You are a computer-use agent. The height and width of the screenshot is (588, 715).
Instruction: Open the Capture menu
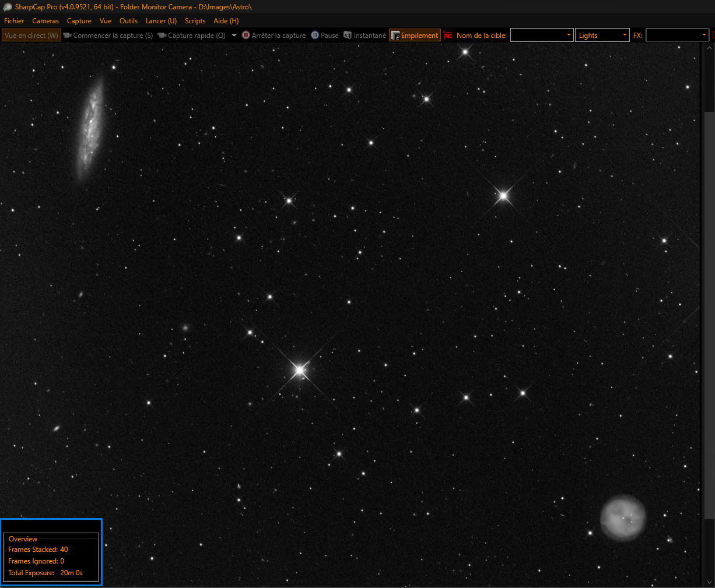coord(79,21)
